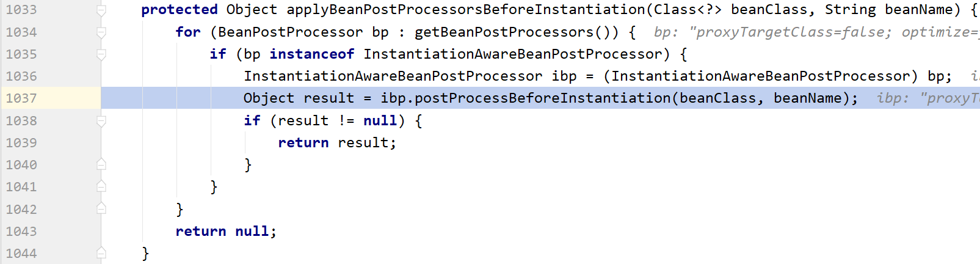
Task: Click the getBeanPostProcessors() call
Action: coord(517,32)
